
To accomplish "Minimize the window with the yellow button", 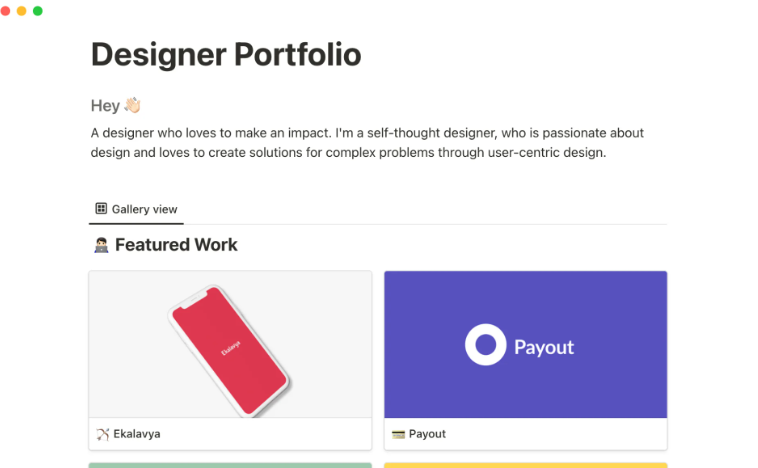I will tap(22, 10).
